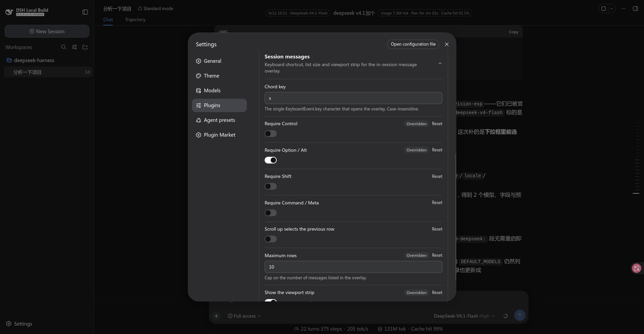
Task: Click the settings dialog scrollbar
Action: click(x=455, y=217)
